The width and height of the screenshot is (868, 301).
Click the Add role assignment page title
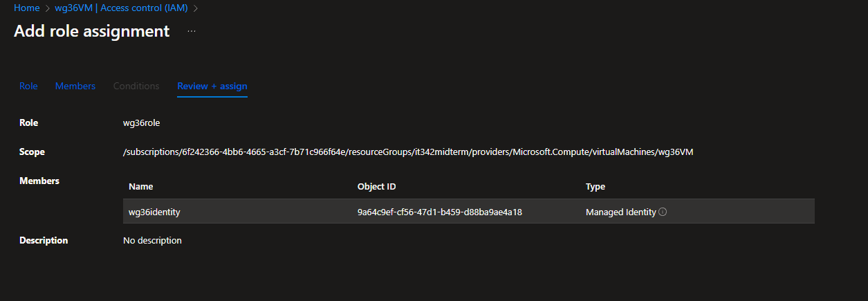click(92, 31)
